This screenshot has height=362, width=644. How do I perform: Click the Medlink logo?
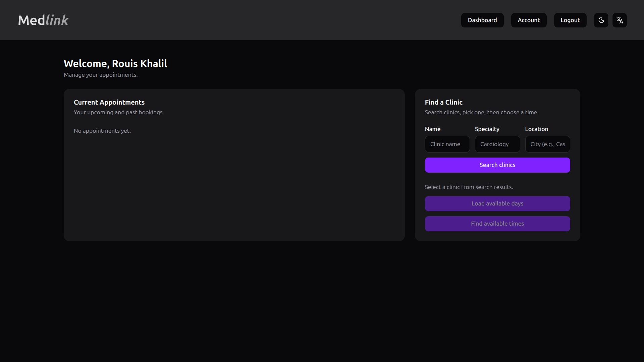pyautogui.click(x=43, y=20)
